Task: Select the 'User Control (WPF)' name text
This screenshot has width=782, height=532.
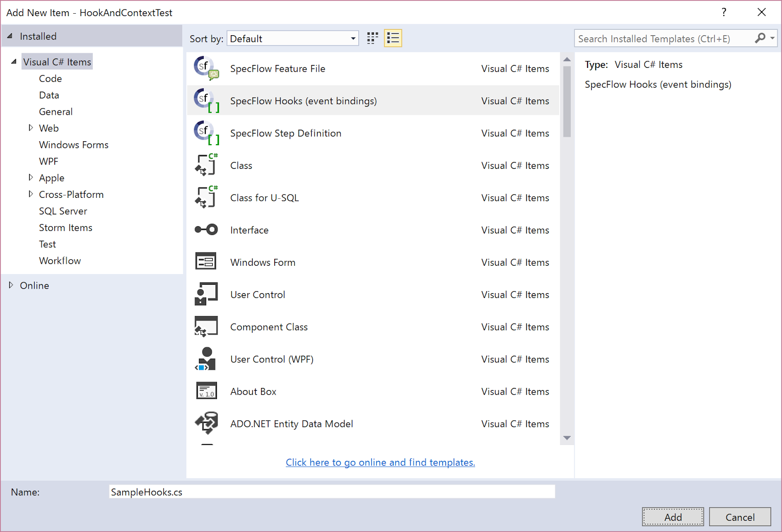Action: pyautogui.click(x=272, y=359)
